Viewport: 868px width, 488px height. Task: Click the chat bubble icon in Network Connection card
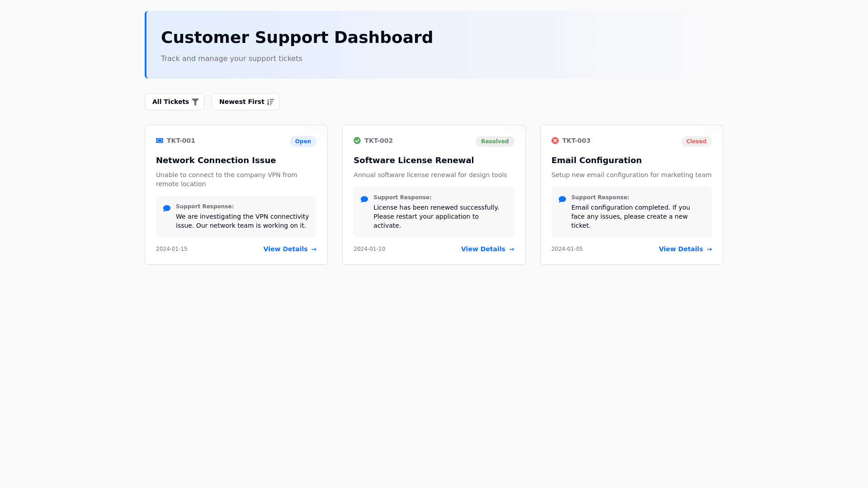[x=167, y=208]
